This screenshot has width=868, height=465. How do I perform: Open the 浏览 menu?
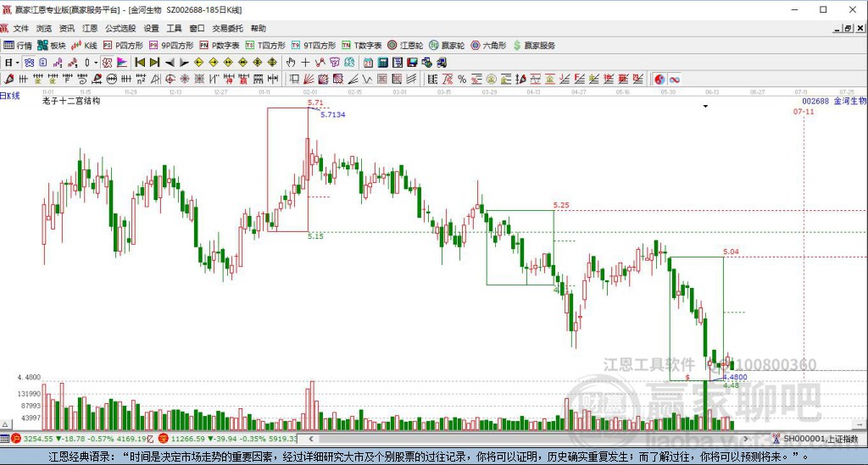click(44, 28)
